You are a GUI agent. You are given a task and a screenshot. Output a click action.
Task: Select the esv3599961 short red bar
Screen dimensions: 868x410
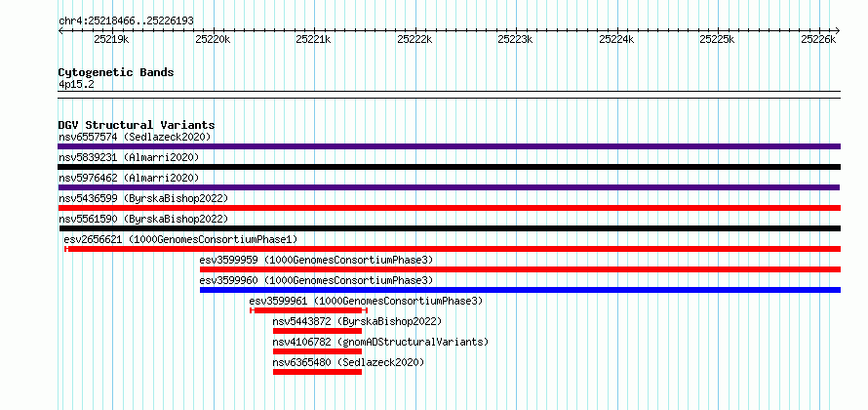(x=308, y=310)
